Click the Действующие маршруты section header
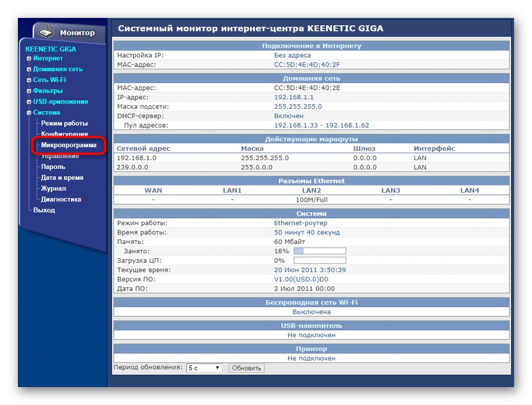The height and width of the screenshot is (405, 532). (x=311, y=139)
